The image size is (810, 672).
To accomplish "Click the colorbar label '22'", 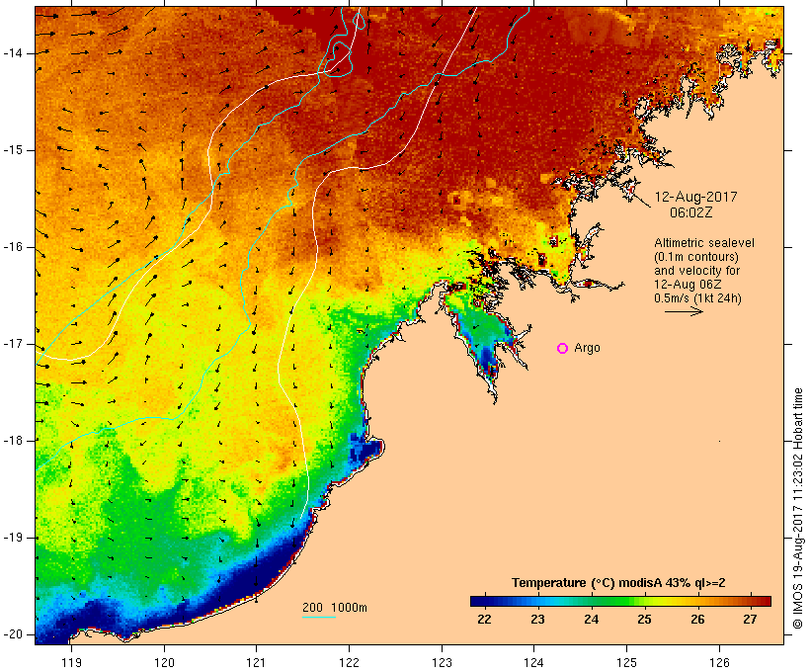I will [x=484, y=620].
